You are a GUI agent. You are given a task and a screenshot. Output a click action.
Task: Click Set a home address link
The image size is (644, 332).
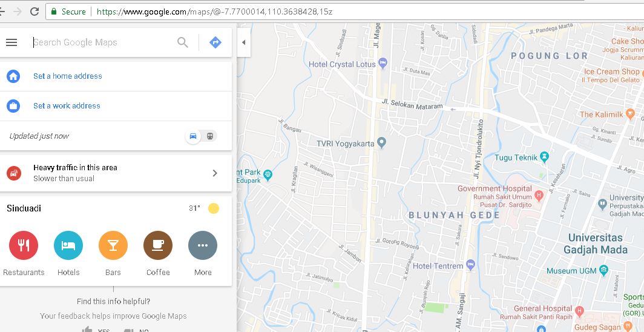(x=68, y=76)
